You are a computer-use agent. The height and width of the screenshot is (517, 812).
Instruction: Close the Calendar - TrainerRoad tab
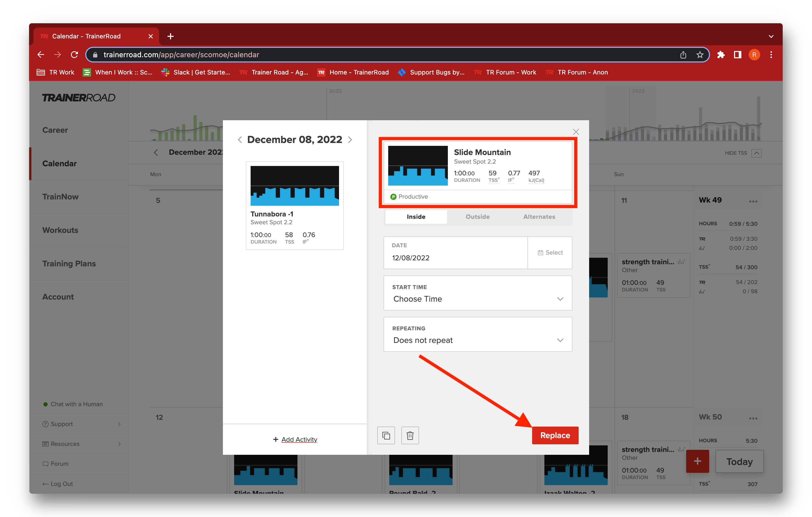151,36
